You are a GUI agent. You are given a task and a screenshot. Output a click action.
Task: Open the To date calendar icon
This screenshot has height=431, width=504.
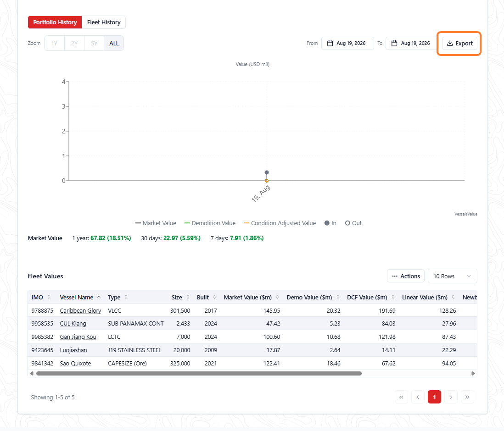pos(394,44)
